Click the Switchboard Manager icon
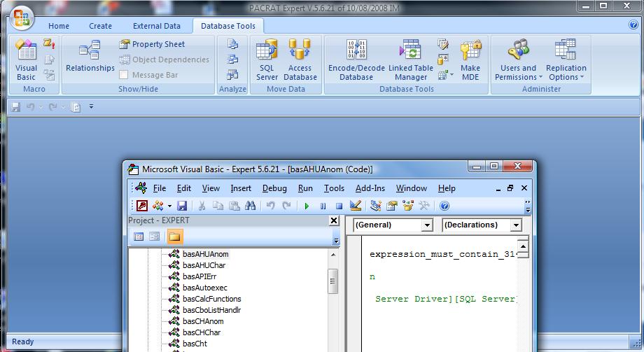This screenshot has width=644, height=352. pyautogui.click(x=442, y=44)
